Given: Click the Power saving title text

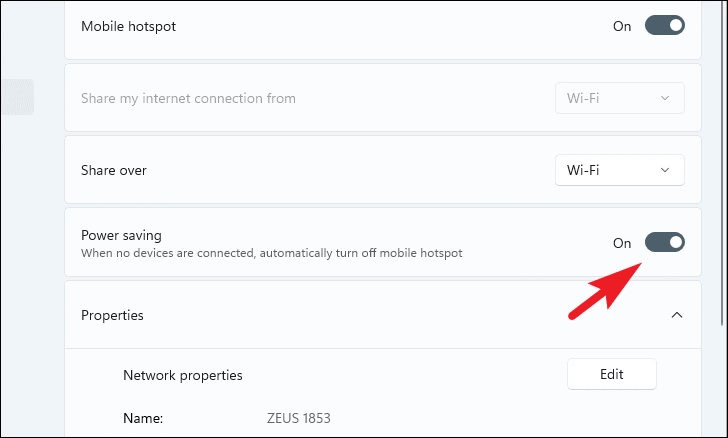Looking at the screenshot, I should coord(121,235).
